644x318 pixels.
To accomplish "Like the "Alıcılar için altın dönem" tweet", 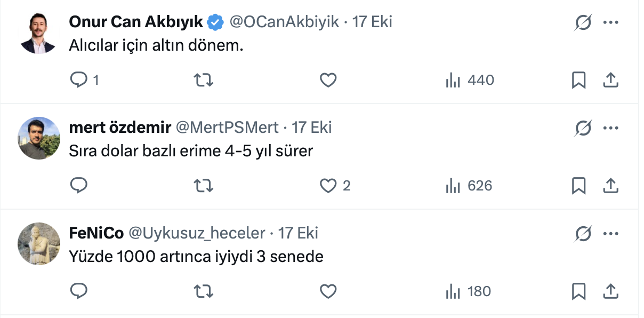I will pos(328,80).
